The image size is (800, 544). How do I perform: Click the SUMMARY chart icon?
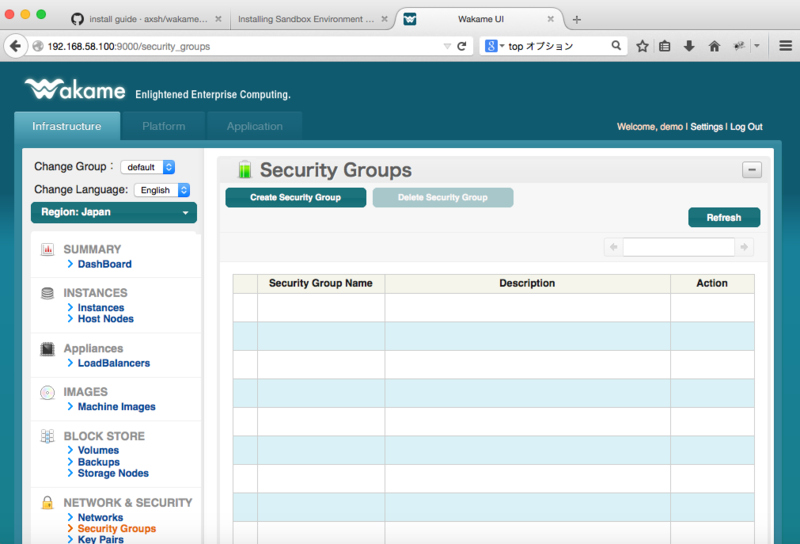pos(47,250)
